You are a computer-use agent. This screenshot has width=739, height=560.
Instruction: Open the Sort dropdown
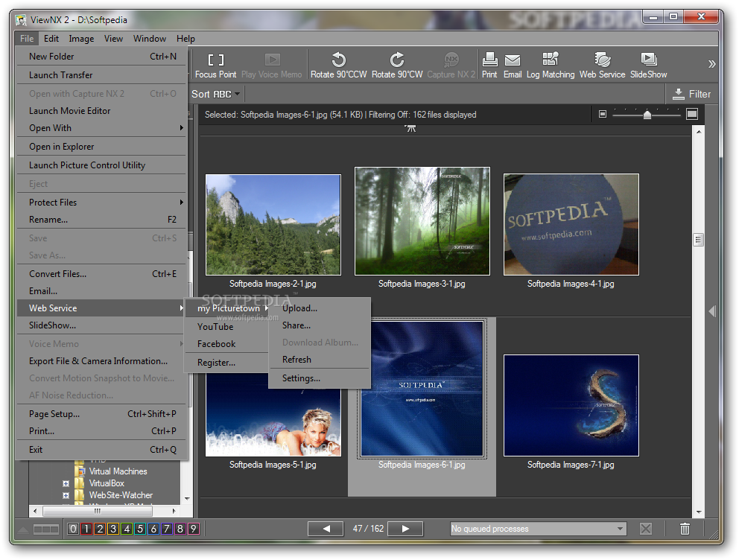pyautogui.click(x=215, y=94)
